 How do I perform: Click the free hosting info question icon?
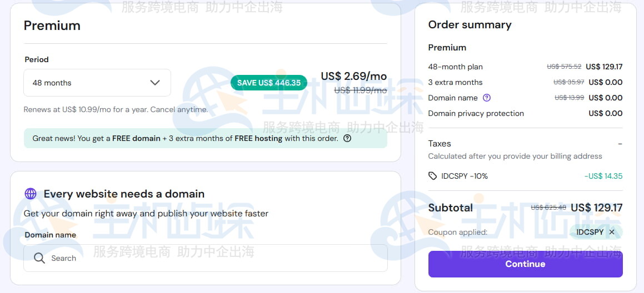[x=347, y=139]
